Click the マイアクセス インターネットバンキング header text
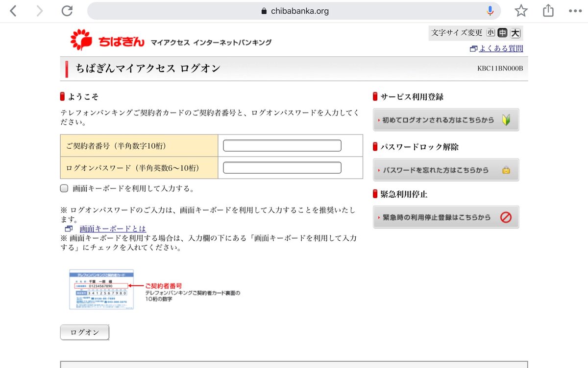 tap(211, 43)
